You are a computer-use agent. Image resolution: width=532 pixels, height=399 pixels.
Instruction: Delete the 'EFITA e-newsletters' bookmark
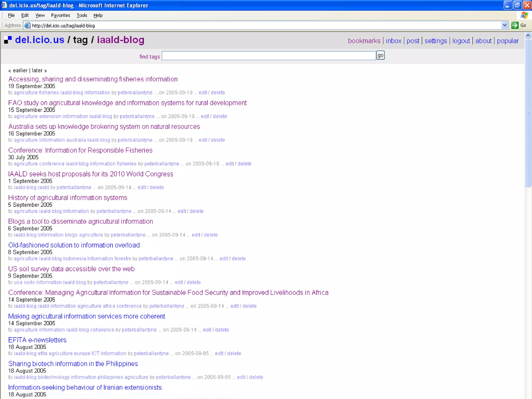(x=234, y=353)
